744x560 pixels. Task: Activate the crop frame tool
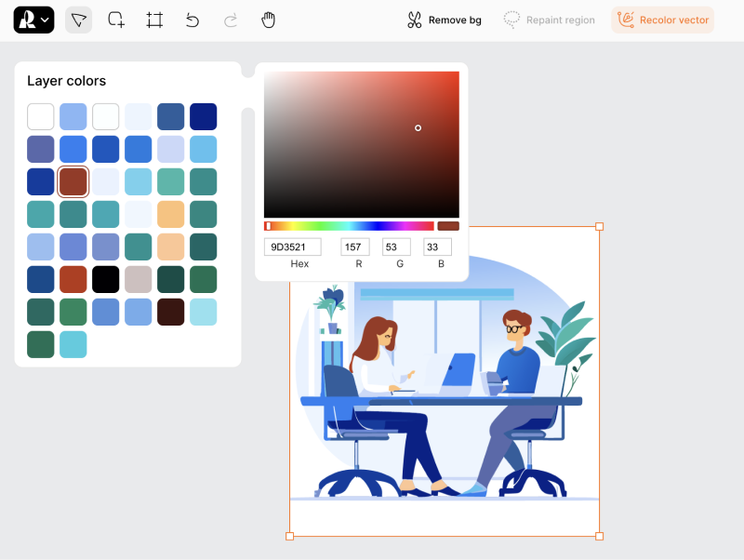coord(154,20)
